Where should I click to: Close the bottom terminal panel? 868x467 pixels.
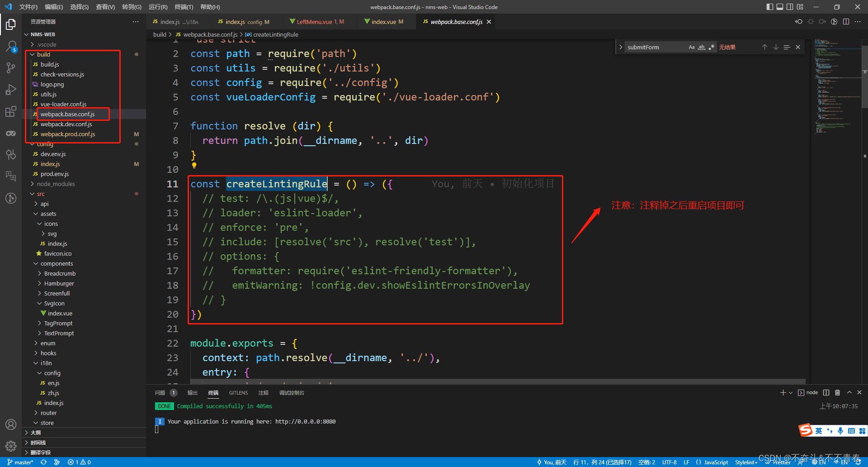[859, 393]
